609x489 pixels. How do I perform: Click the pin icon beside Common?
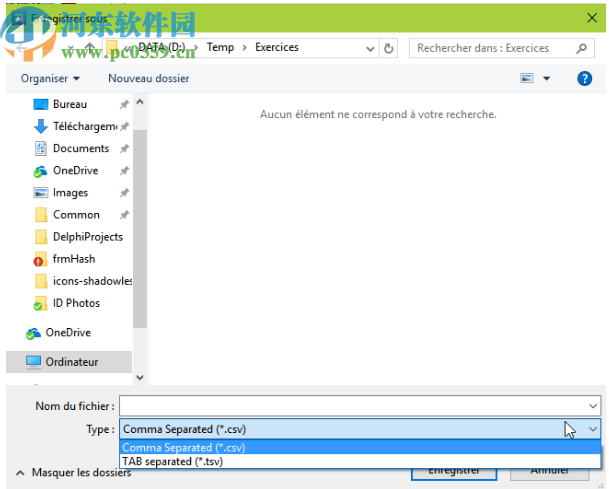124,215
